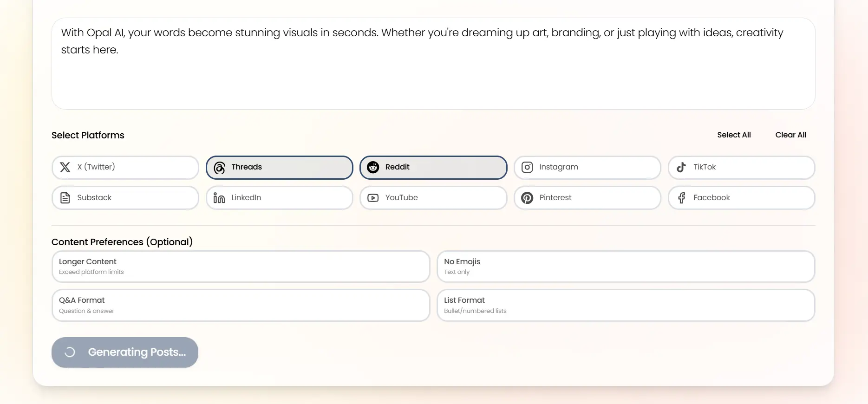Image resolution: width=868 pixels, height=404 pixels.
Task: Click Clear All platforms link
Action: (x=791, y=135)
